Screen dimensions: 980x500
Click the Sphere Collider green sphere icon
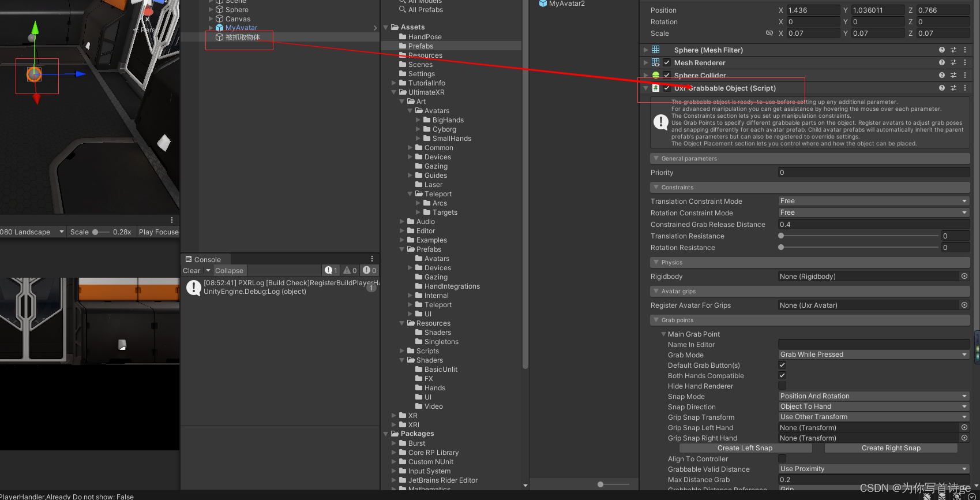655,76
